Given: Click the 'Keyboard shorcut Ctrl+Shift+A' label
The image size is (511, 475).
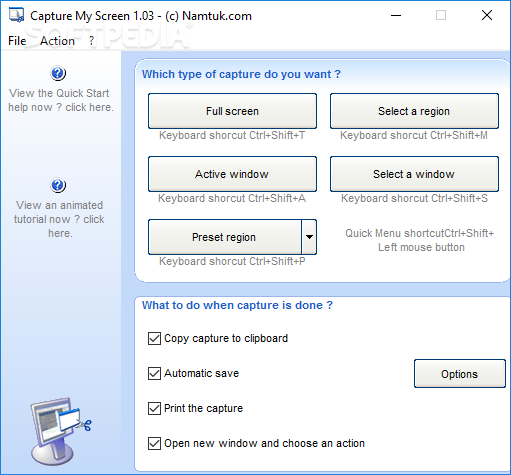Looking at the screenshot, I should (232, 198).
